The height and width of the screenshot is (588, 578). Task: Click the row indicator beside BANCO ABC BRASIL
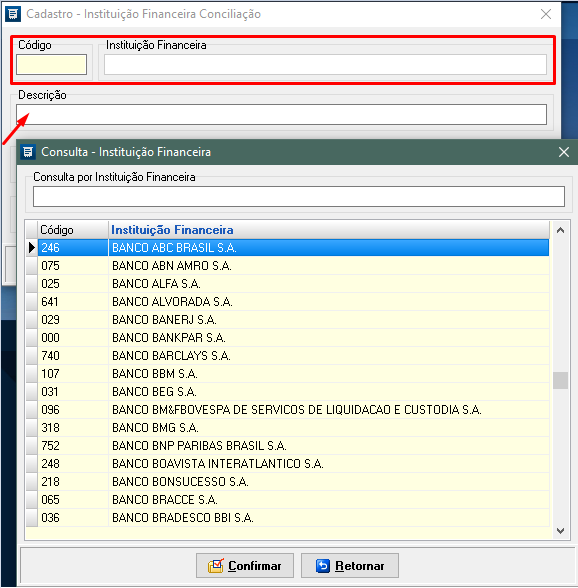(32, 248)
